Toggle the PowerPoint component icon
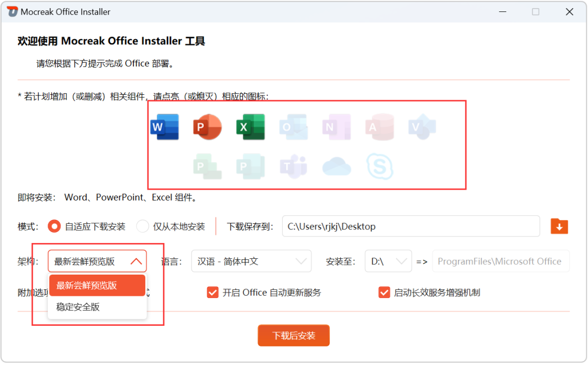This screenshot has width=588, height=365. [207, 127]
